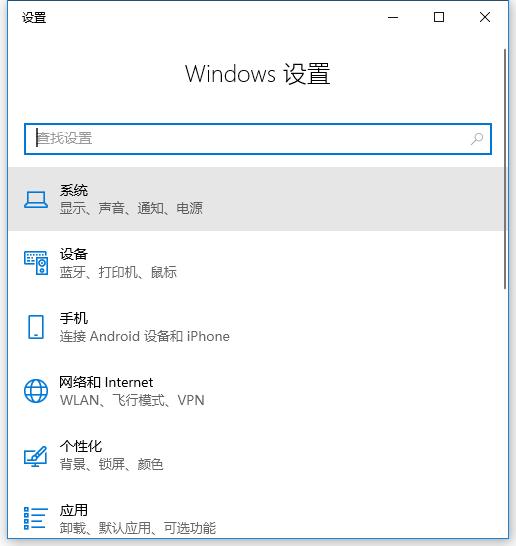Click the text 卸载、默认应用、可选功能
516x546 pixels.
click(138, 528)
